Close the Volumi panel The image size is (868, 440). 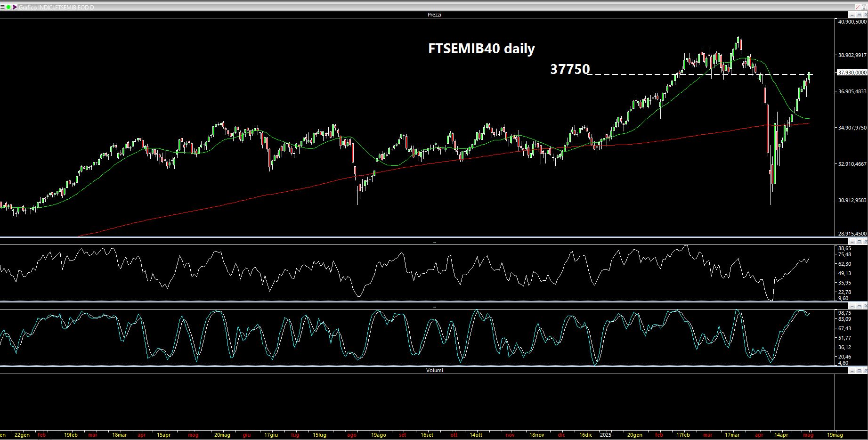pyautogui.click(x=865, y=370)
